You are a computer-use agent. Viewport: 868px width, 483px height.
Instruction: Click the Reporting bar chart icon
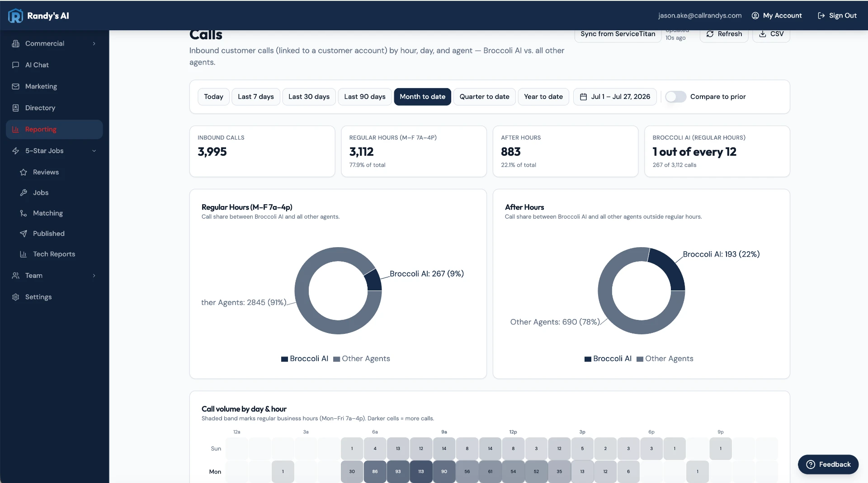(16, 129)
